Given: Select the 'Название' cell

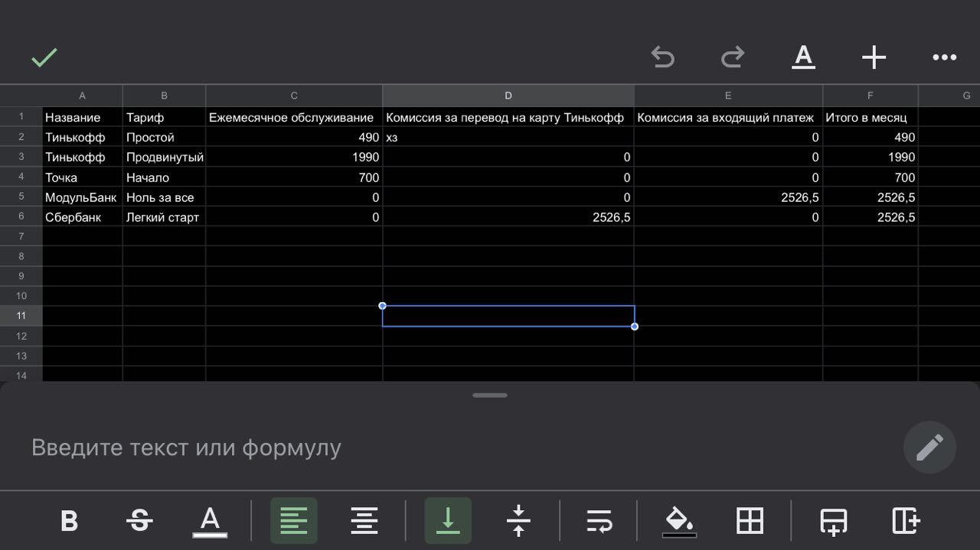Looking at the screenshot, I should point(83,117).
